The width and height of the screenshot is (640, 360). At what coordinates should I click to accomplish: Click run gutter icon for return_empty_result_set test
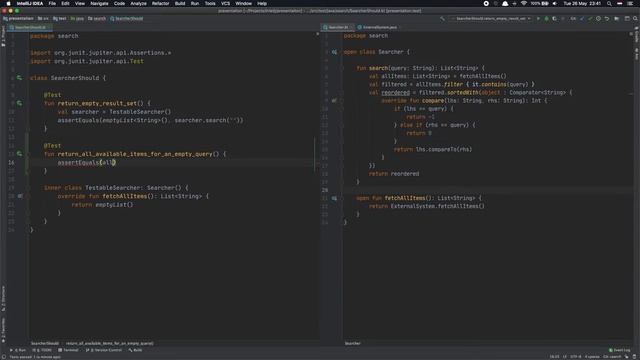(19, 103)
